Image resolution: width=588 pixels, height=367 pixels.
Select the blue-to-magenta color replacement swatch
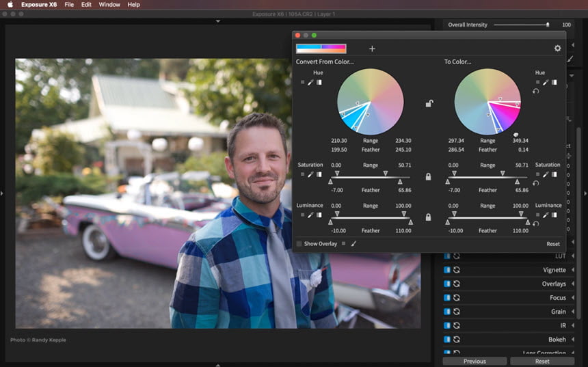tap(321, 49)
